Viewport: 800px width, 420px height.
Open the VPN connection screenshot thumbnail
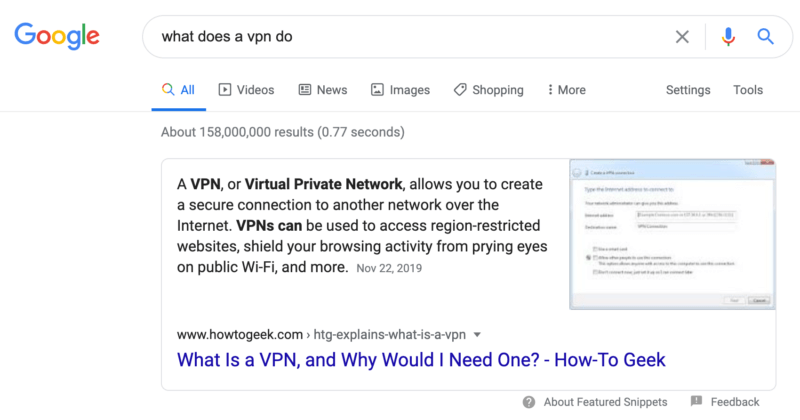coord(672,234)
